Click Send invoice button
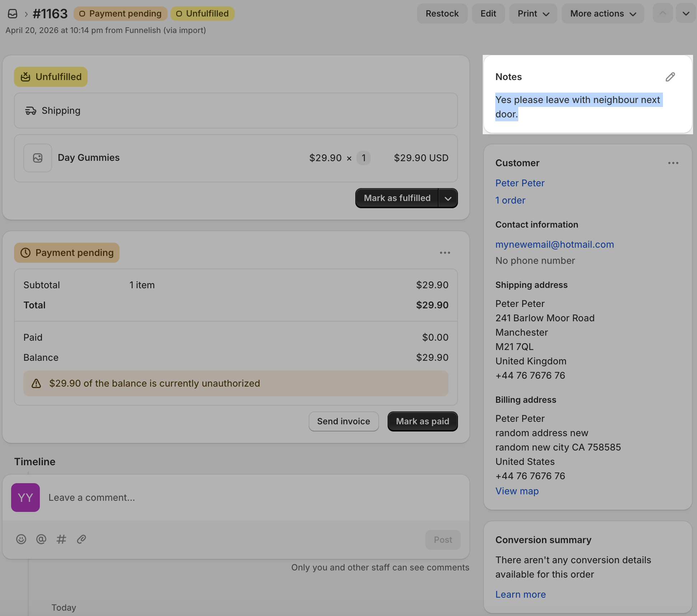Screen dimensions: 697x616 click(343, 421)
